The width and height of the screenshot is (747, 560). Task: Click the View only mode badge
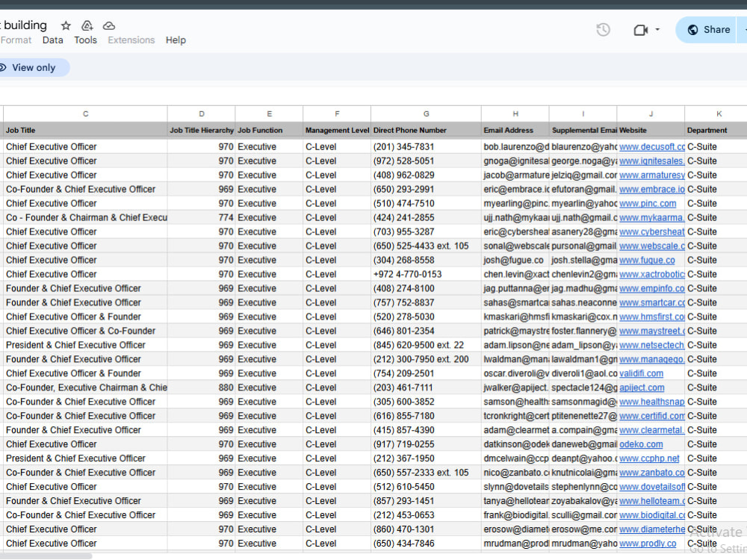pyautogui.click(x=34, y=68)
